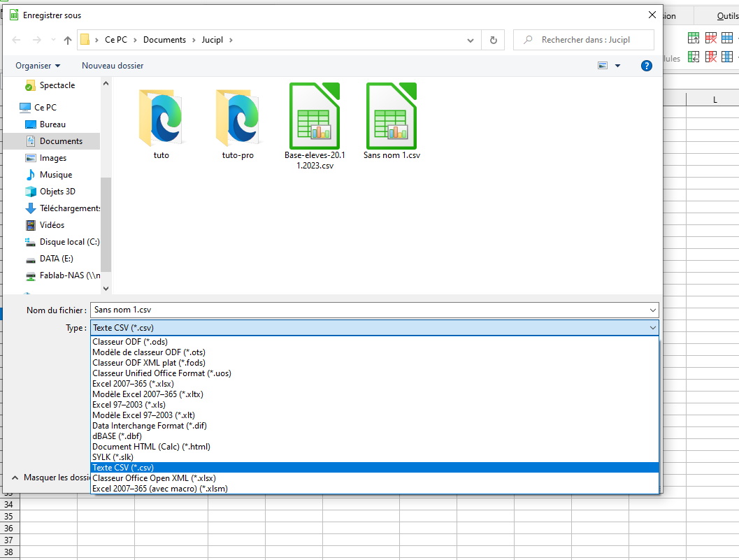Open the Organiser dropdown menu
The image size is (739, 560).
click(38, 66)
